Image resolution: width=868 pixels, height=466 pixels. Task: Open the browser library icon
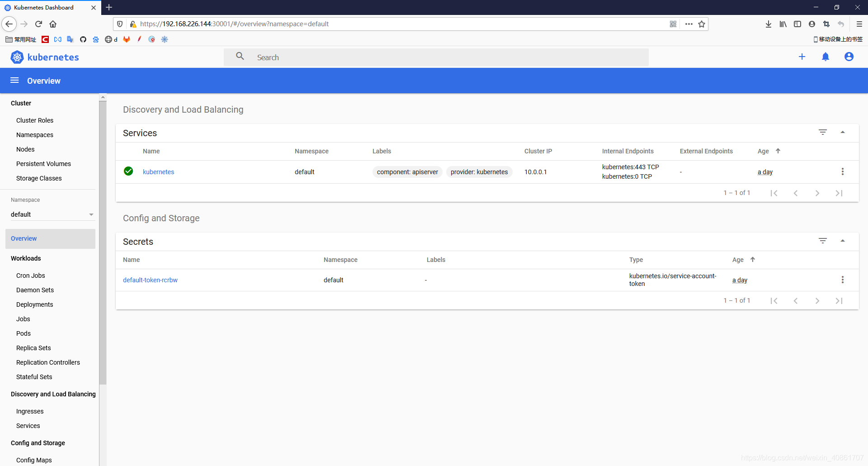783,24
